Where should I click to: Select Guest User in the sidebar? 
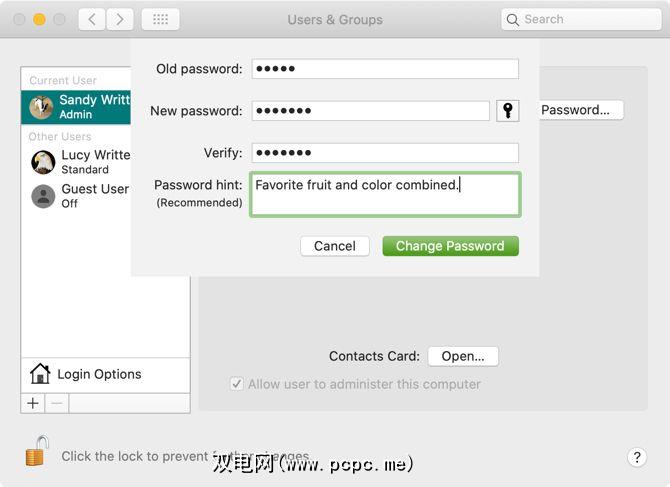click(80, 195)
